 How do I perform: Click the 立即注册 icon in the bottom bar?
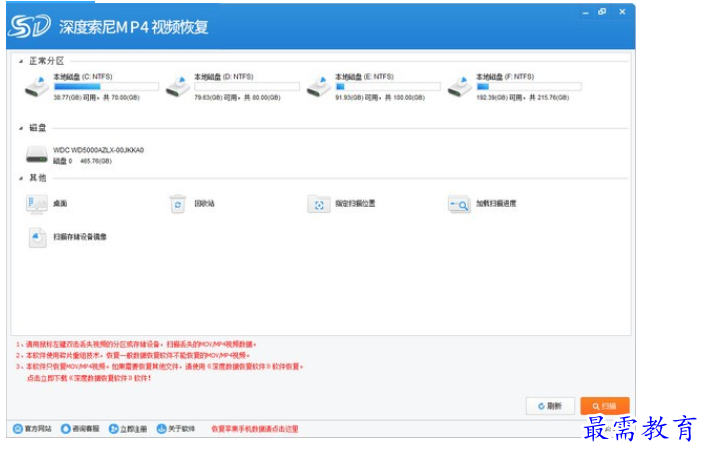point(114,429)
